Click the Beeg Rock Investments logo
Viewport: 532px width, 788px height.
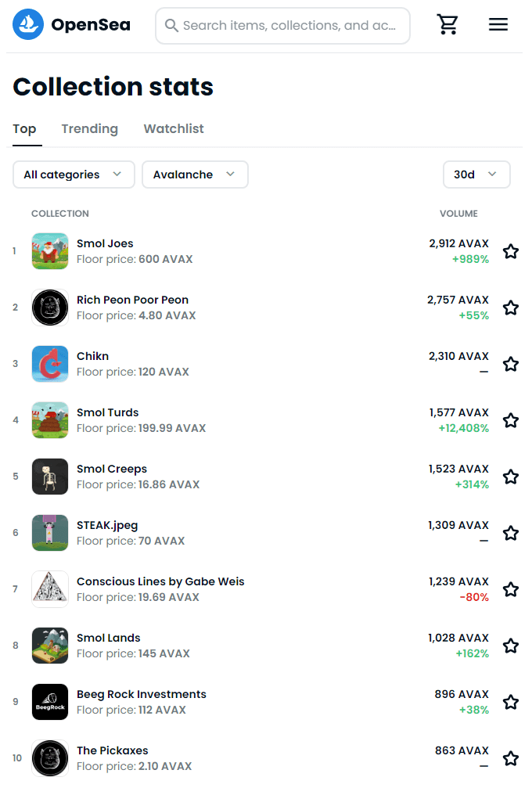50,702
